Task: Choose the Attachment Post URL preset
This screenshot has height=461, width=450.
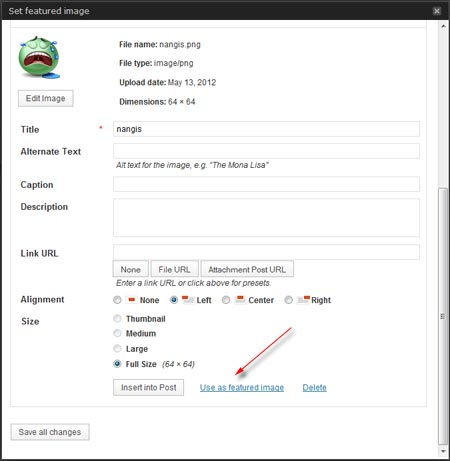Action: (x=247, y=269)
